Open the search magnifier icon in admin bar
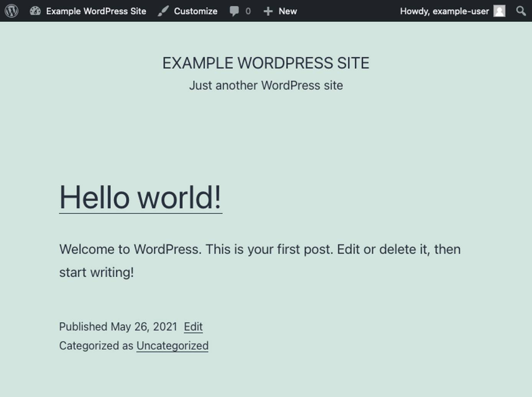Screen dimensions: 532x397 [521, 11]
